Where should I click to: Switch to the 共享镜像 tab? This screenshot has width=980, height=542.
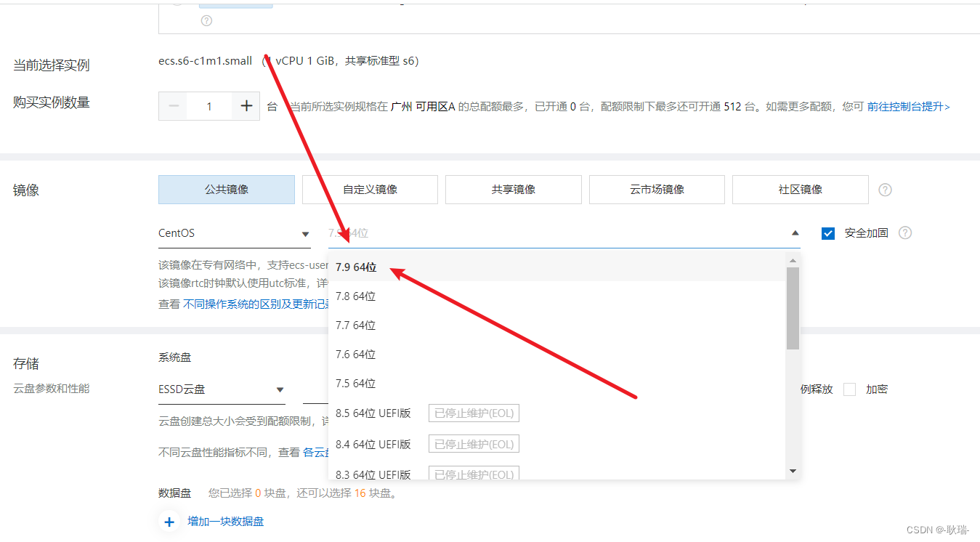(514, 190)
